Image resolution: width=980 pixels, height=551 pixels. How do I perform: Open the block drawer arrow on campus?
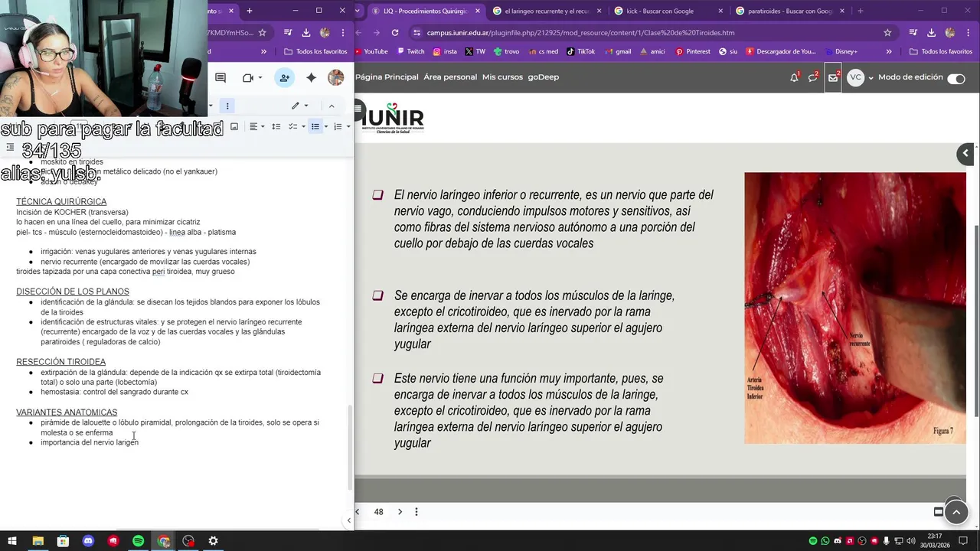pos(965,154)
